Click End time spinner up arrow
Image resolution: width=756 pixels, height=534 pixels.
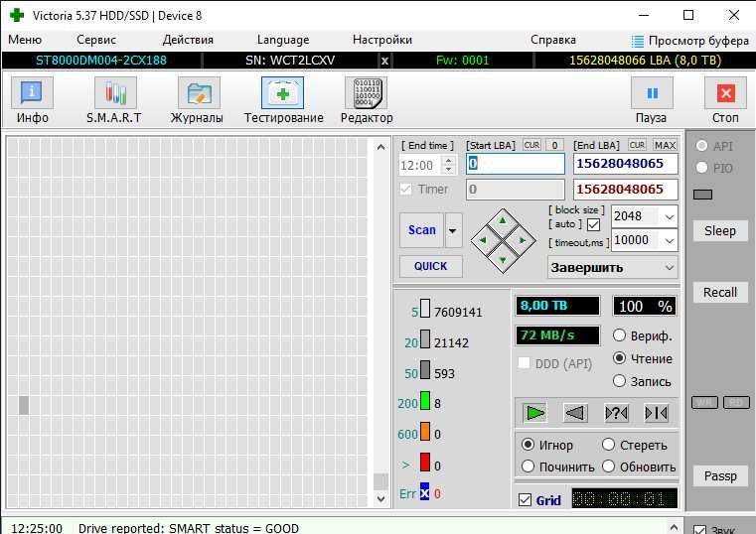(x=449, y=161)
